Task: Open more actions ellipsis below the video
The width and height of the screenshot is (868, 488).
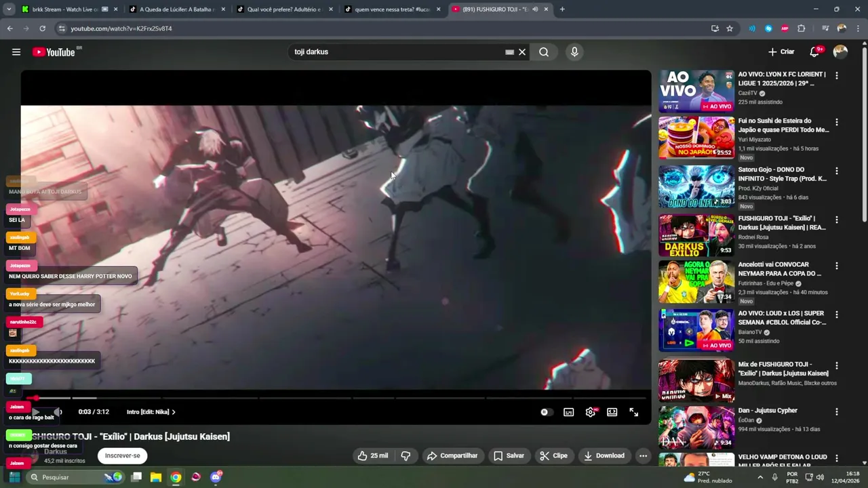Action: (644, 455)
